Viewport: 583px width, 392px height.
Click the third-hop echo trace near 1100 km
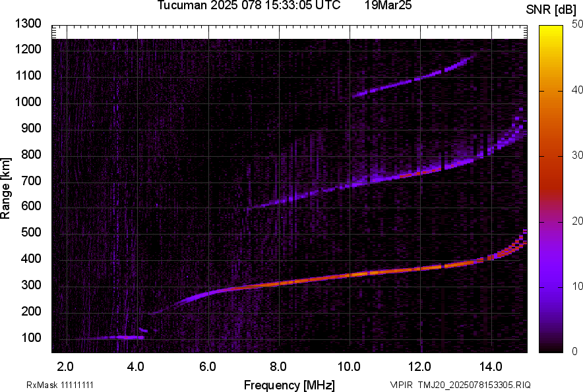409,81
